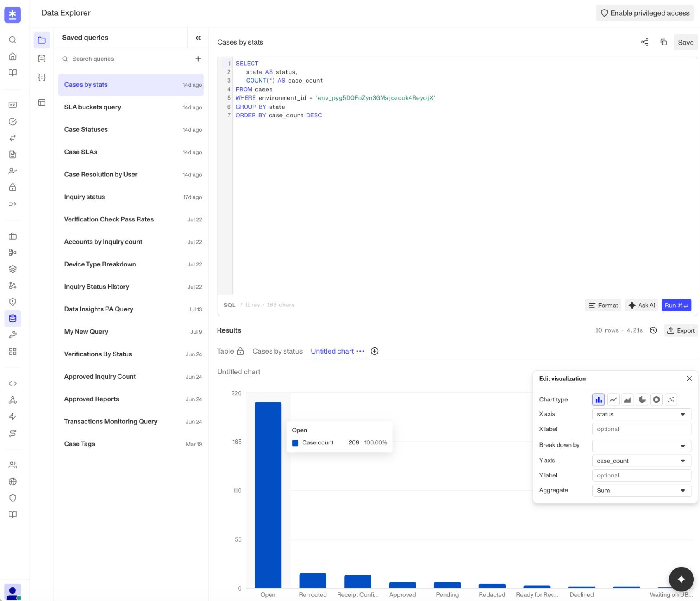700x601 pixels.
Task: Export the query results
Action: 681,330
